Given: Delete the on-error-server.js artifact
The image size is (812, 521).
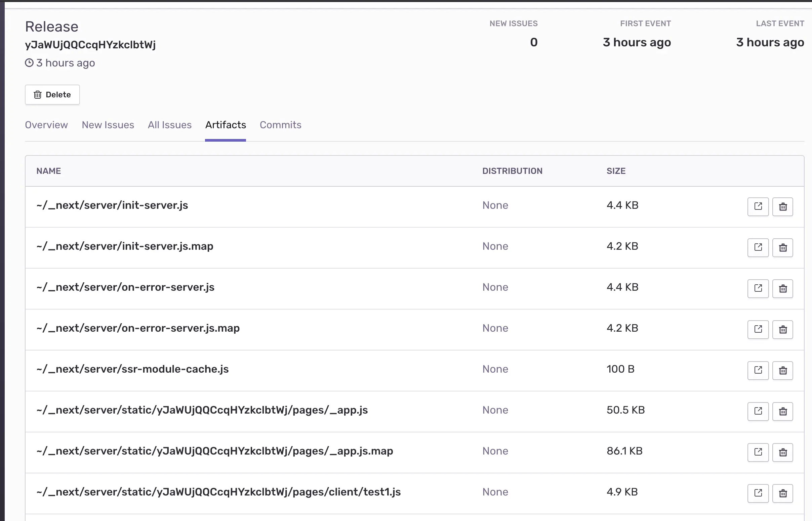Looking at the screenshot, I should tap(782, 288).
